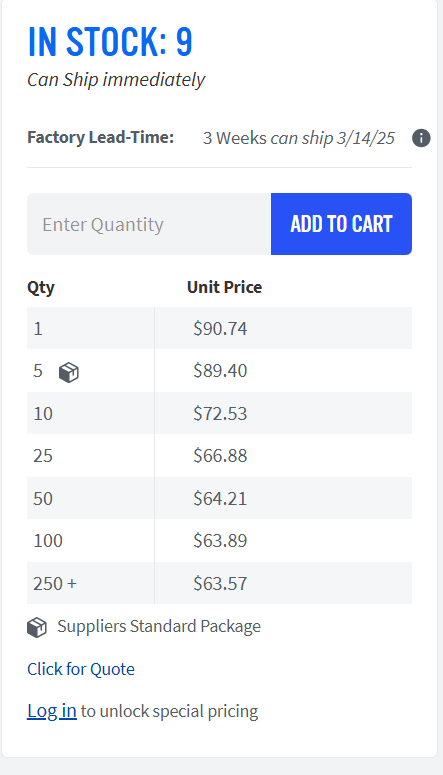Click the In Stock: 9 heading

click(110, 42)
